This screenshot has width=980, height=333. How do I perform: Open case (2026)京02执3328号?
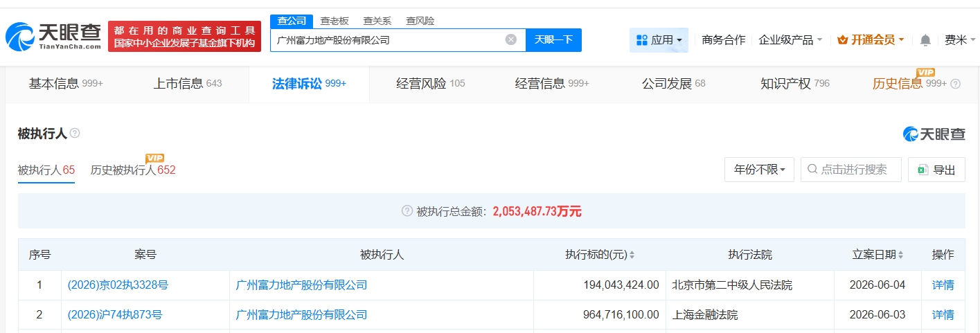(x=118, y=285)
